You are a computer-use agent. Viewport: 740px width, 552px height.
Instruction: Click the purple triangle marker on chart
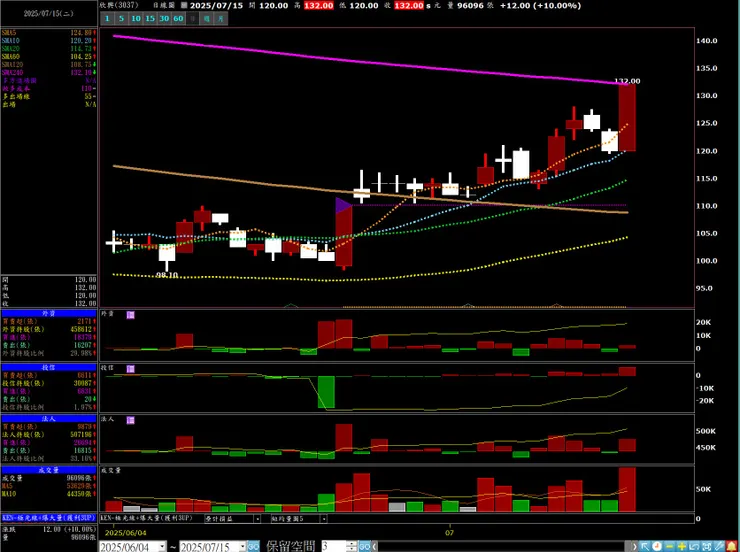[x=342, y=206]
